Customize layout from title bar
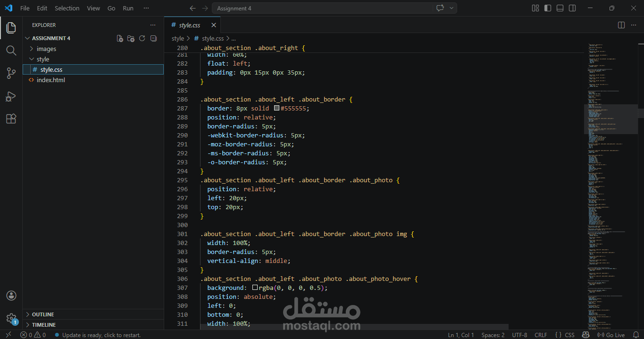This screenshot has height=339, width=644. [535, 8]
